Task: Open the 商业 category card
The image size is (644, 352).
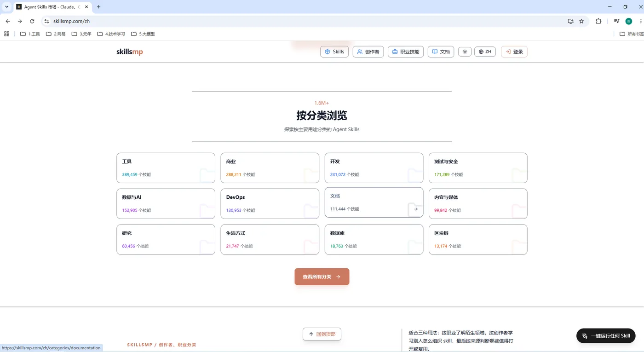Action: [x=270, y=168]
